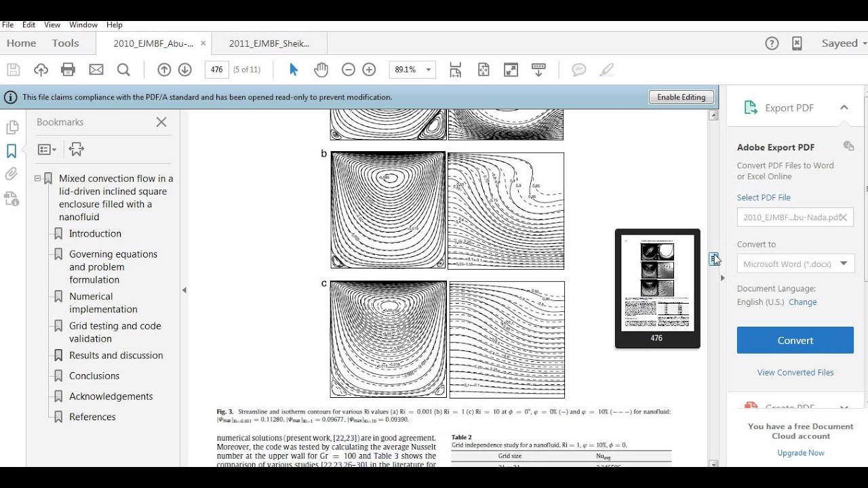
Task: Jump to Numerical implementation bookmark
Action: pyautogui.click(x=103, y=303)
